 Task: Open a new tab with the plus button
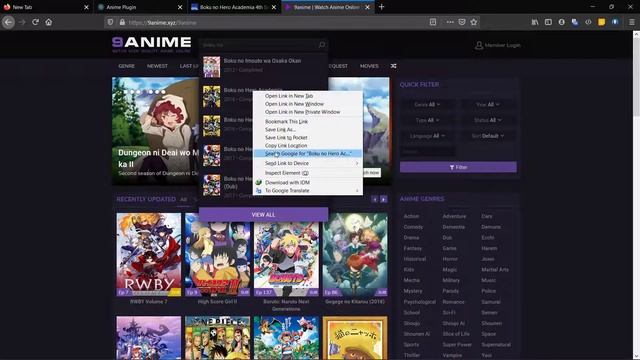tap(381, 7)
